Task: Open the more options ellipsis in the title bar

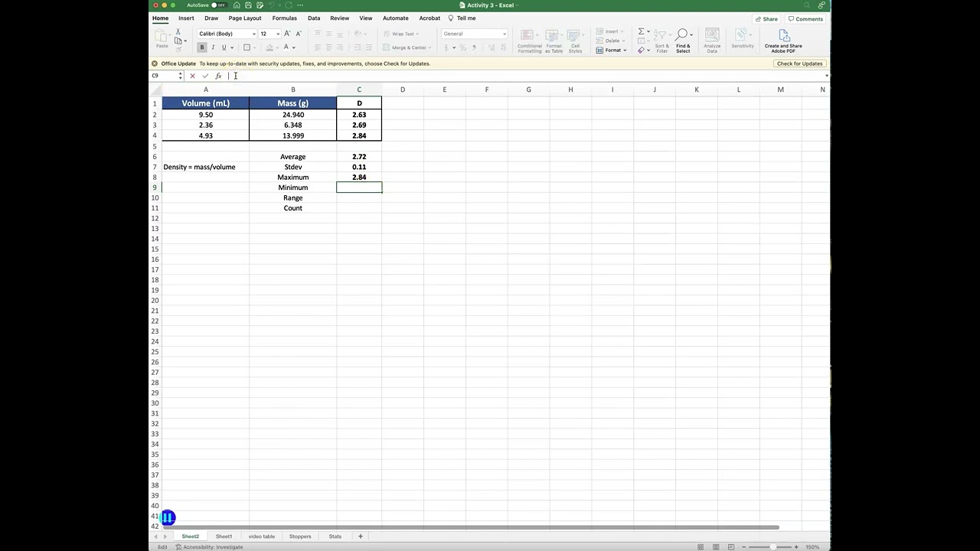Action: pyautogui.click(x=300, y=5)
